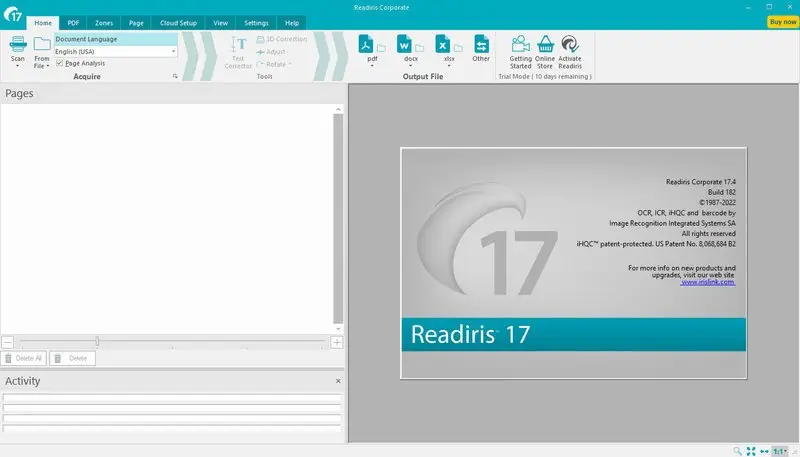The height and width of the screenshot is (457, 800).
Task: Click the folder icon beside docx
Action: coord(420,48)
